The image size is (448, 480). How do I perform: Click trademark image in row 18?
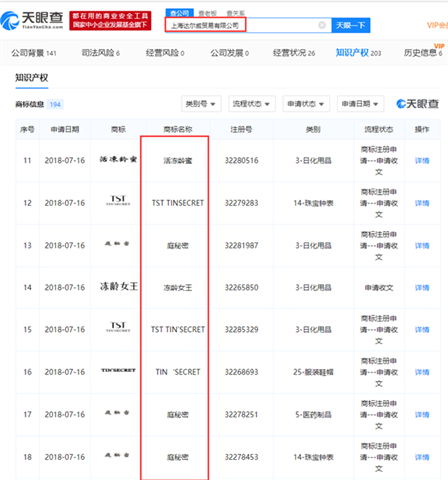coord(117,455)
